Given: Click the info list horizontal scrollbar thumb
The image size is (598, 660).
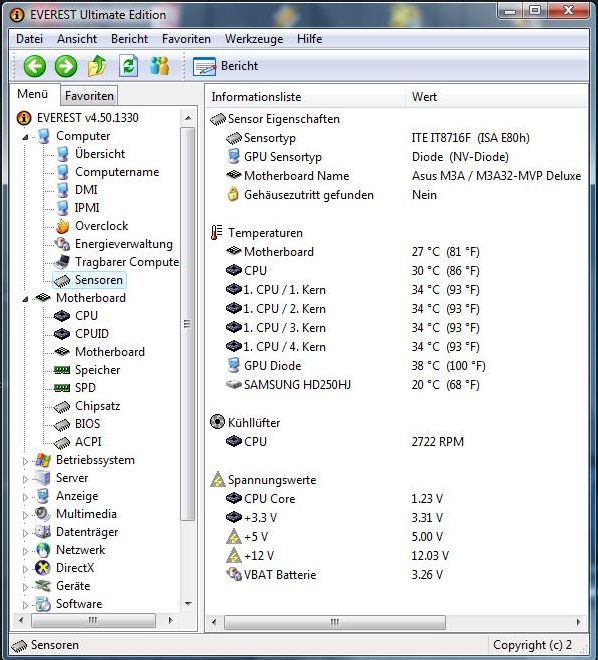Looking at the screenshot, I should pyautogui.click(x=335, y=623).
